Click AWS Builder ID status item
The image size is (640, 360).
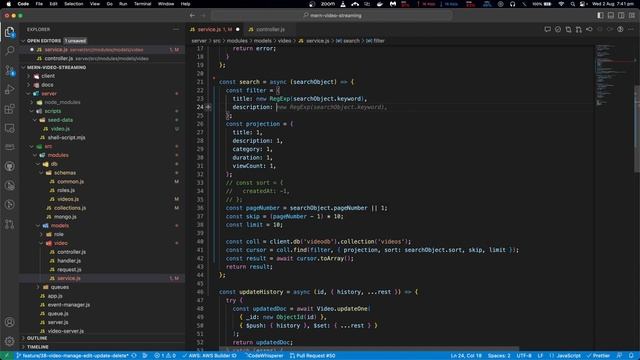(209, 356)
